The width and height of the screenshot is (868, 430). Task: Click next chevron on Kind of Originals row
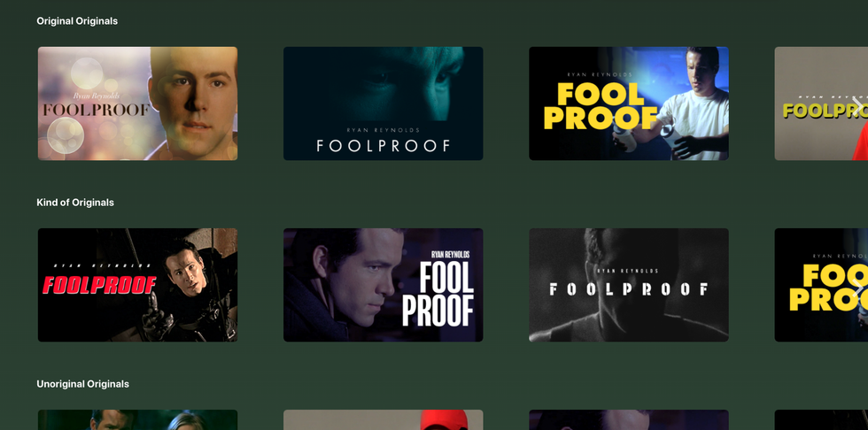(x=857, y=287)
